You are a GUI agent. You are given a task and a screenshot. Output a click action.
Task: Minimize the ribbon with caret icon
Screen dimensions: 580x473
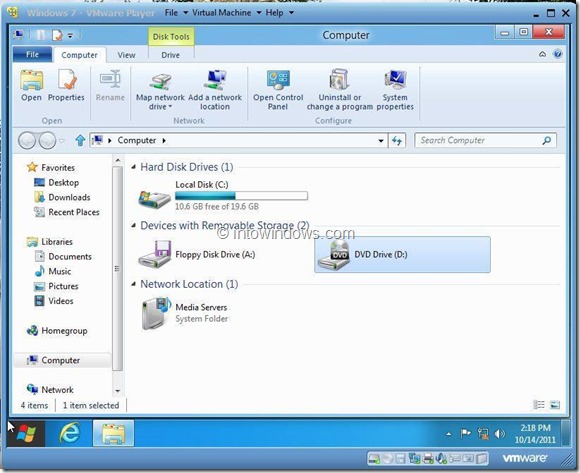pos(542,54)
